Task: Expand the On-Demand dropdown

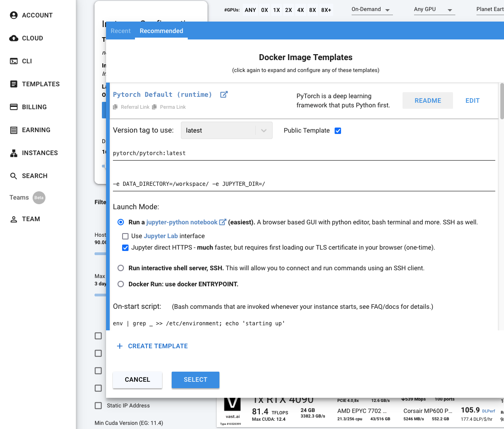Action: (372, 10)
